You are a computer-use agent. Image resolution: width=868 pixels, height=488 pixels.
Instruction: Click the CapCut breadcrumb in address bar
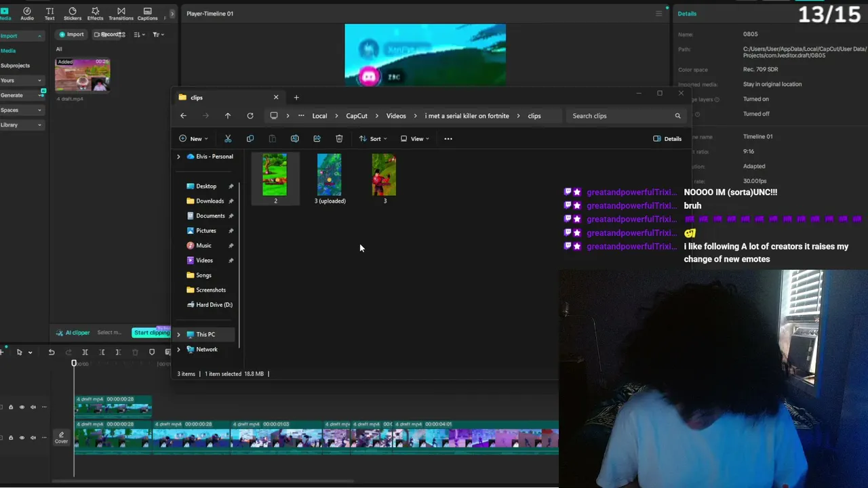pyautogui.click(x=357, y=116)
